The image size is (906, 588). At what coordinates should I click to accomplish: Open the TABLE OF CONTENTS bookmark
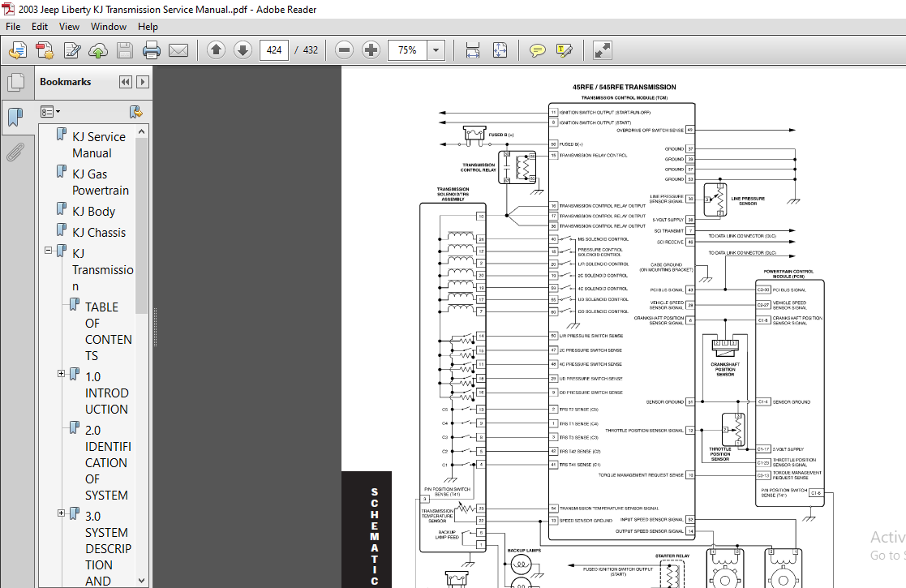point(108,332)
